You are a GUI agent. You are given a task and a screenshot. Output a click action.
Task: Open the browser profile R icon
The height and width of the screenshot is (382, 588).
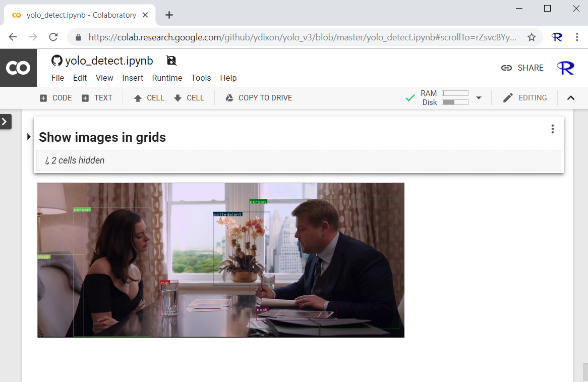pos(557,37)
